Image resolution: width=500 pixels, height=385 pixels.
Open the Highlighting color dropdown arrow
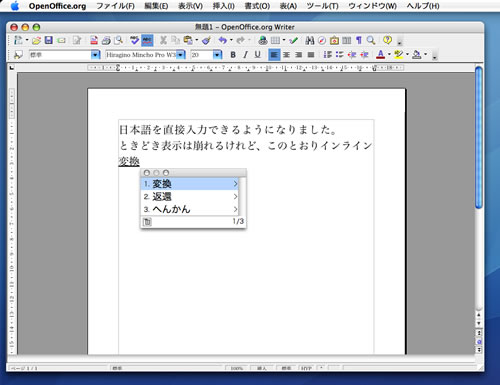coord(407,55)
